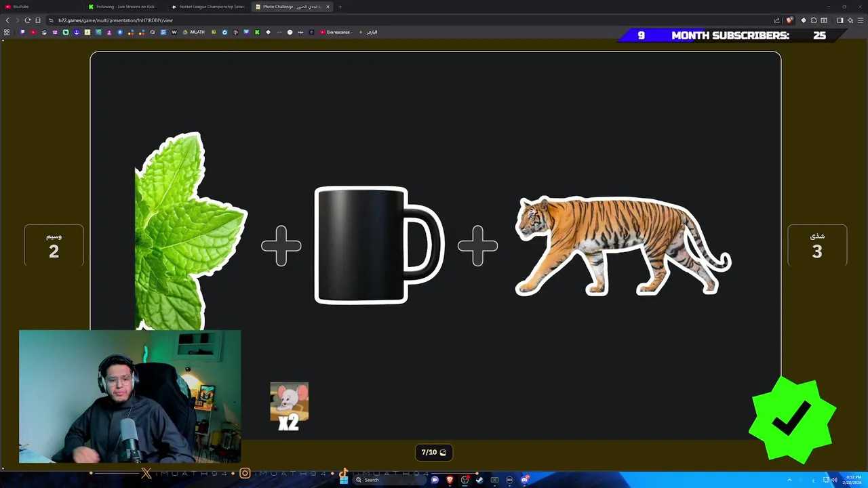Open the W bookmark icon
The width and height of the screenshot is (868, 488).
pyautogui.click(x=174, y=32)
